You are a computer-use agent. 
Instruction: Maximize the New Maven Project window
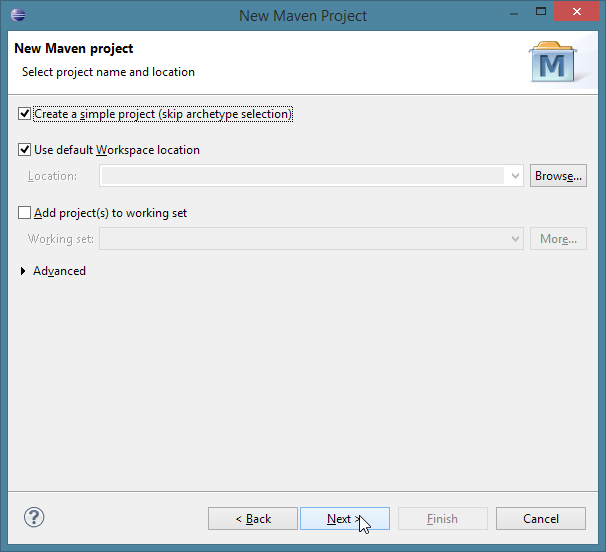tap(541, 12)
